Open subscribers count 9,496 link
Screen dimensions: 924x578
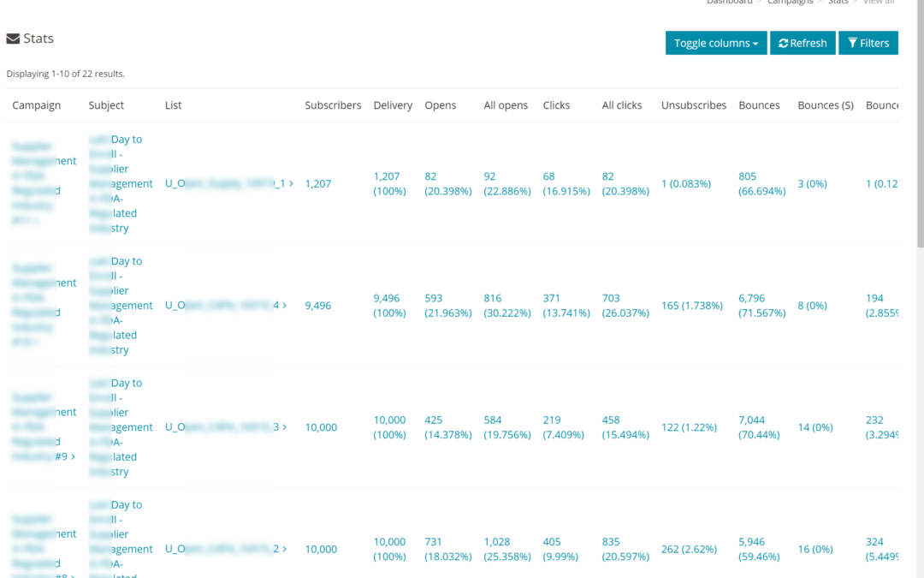coord(317,306)
